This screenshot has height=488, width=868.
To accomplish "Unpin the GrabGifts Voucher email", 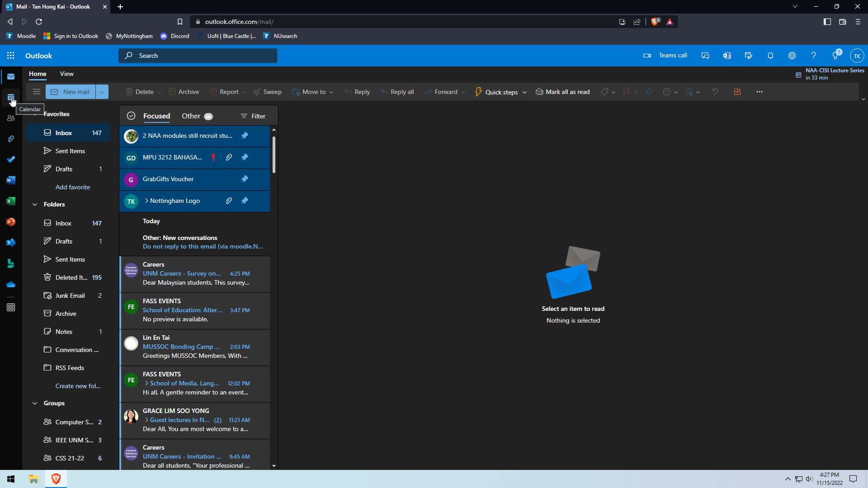I will point(245,179).
